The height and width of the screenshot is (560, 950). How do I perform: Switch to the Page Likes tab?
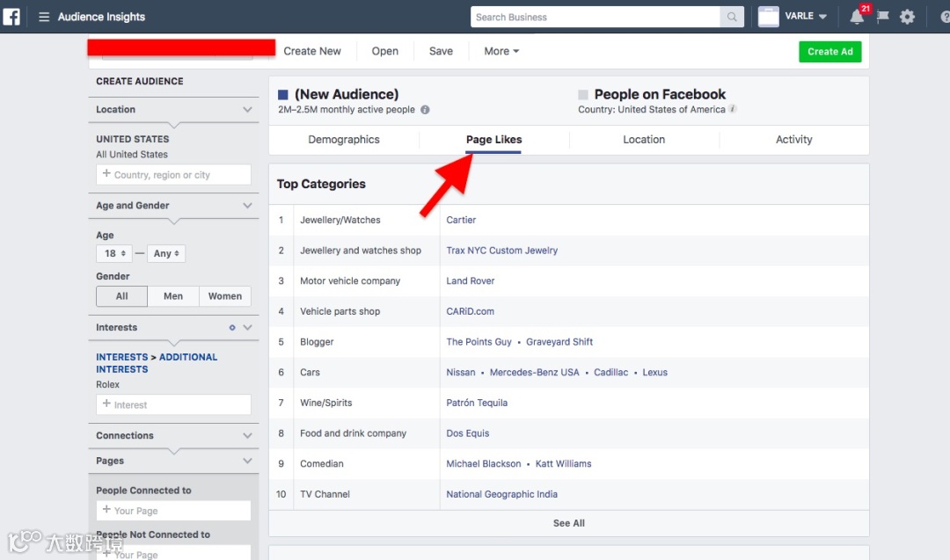click(493, 140)
